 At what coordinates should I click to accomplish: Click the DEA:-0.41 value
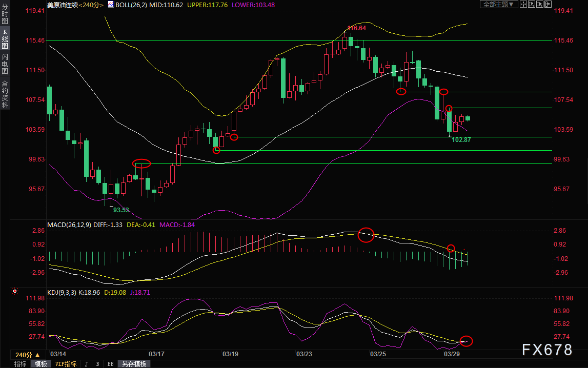pyautogui.click(x=141, y=225)
